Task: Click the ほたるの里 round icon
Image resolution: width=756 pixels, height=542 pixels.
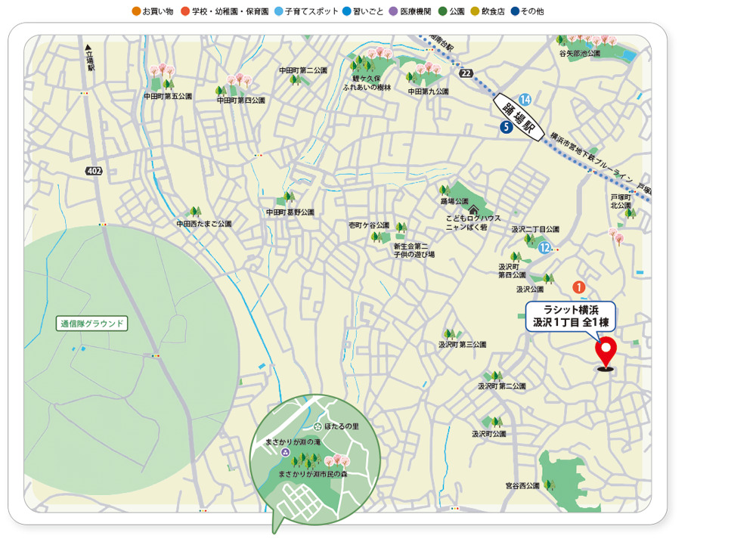Action: click(318, 426)
